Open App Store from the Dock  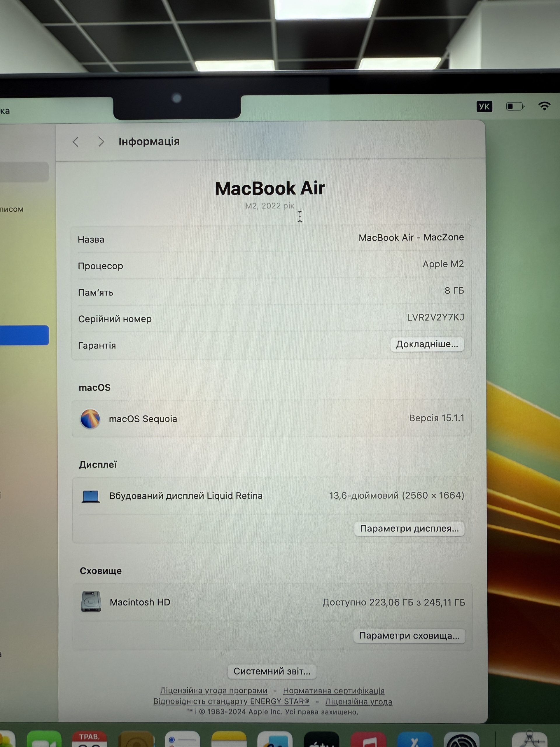(415, 739)
